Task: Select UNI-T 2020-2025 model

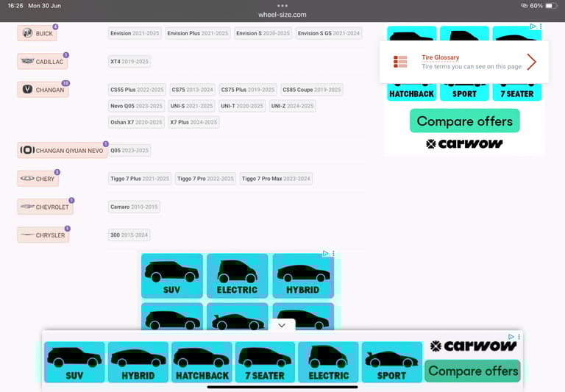Action: tap(242, 106)
